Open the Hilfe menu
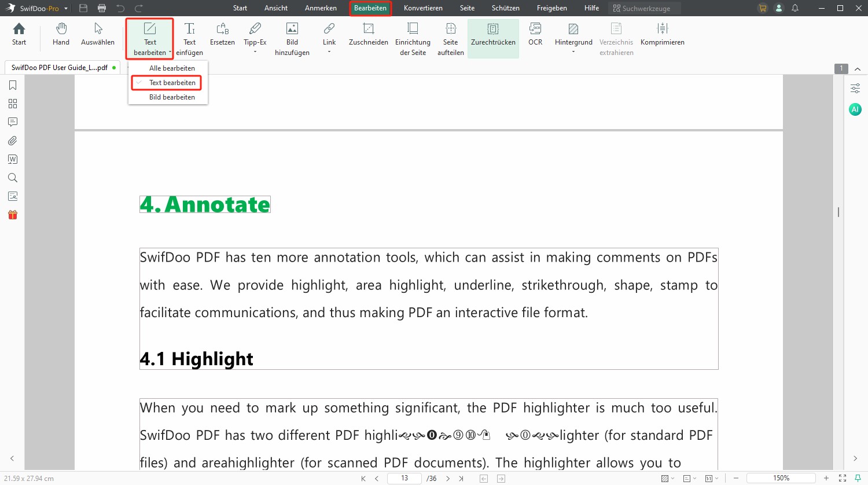The height and width of the screenshot is (485, 868). pos(591,8)
